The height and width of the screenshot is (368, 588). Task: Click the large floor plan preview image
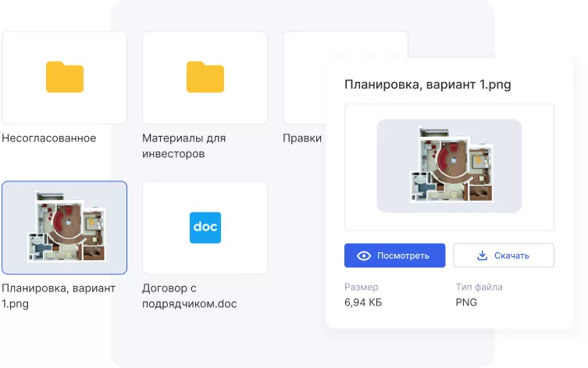[x=449, y=166]
